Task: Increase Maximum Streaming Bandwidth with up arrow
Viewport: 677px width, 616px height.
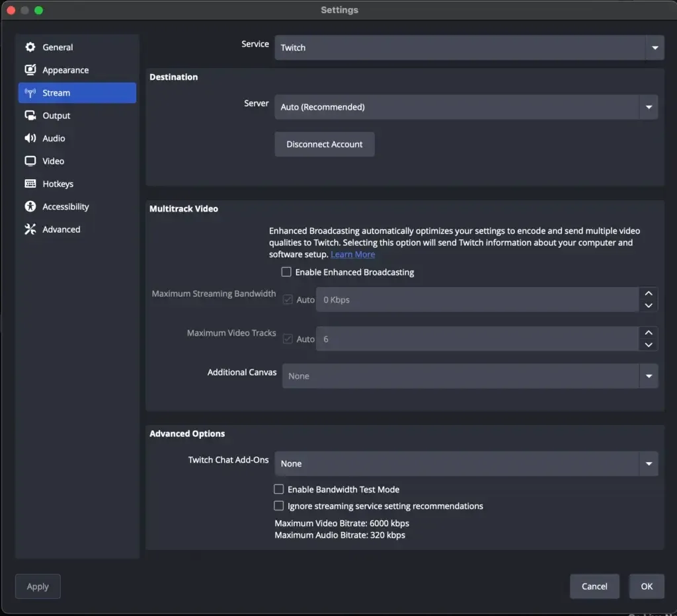Action: click(x=649, y=293)
